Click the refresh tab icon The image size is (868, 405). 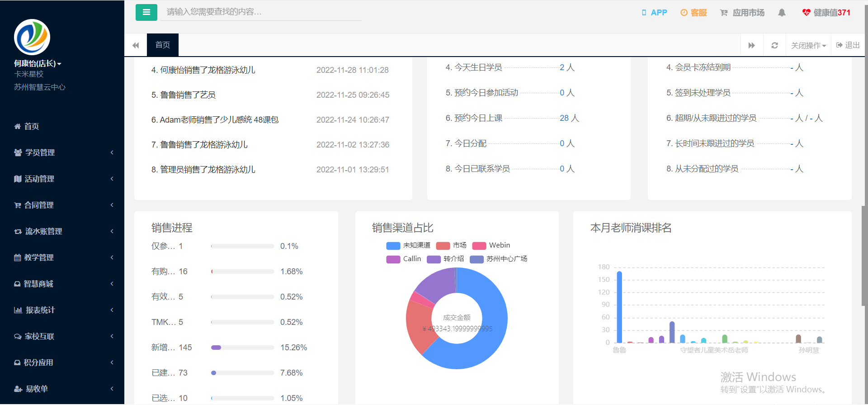(774, 45)
